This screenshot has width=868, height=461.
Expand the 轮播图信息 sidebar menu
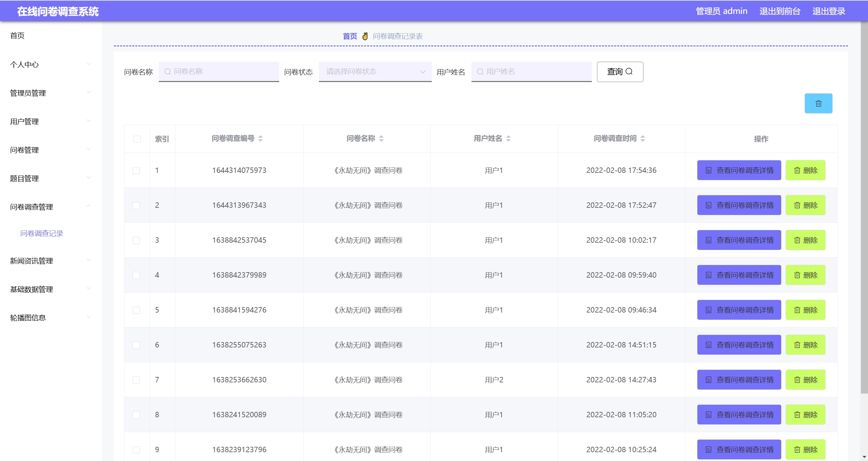click(51, 318)
